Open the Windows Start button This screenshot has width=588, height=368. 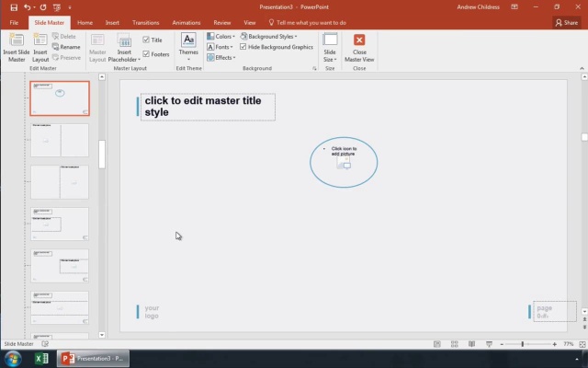click(13, 359)
